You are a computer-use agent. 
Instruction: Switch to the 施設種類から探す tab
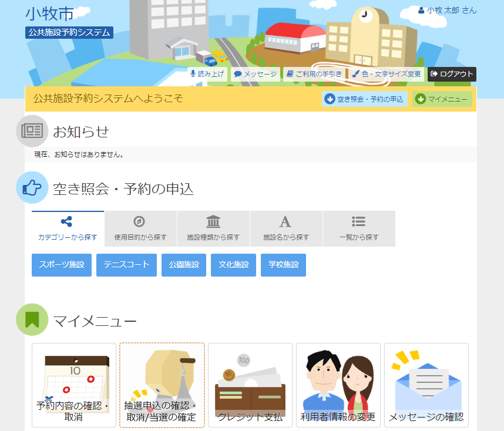[213, 228]
